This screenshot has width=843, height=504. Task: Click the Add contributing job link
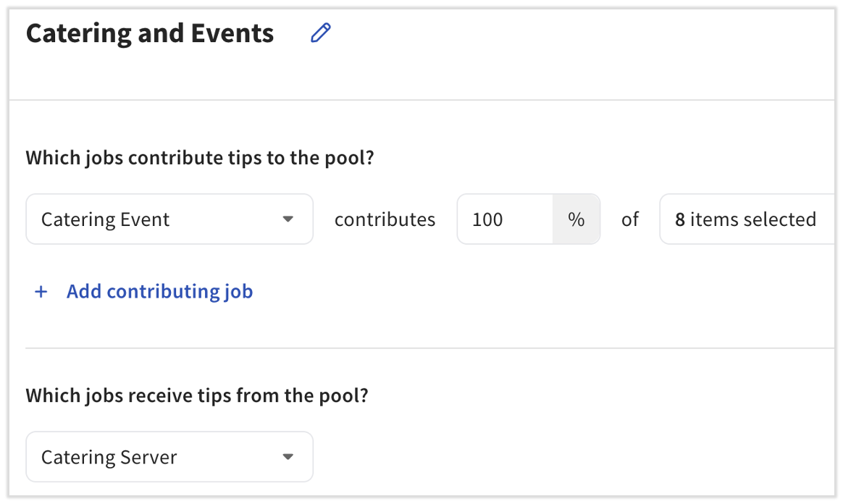tap(159, 292)
